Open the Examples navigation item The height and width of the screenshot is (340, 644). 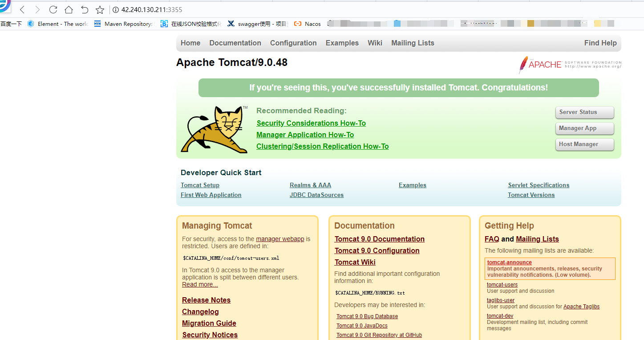342,43
